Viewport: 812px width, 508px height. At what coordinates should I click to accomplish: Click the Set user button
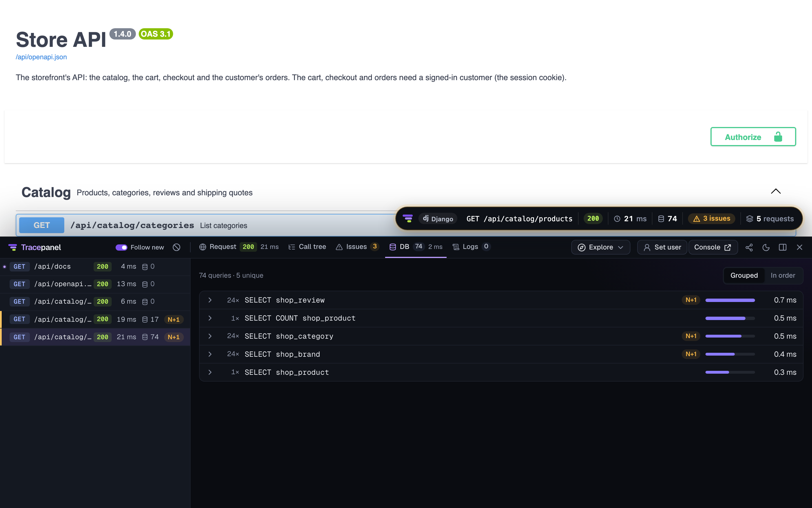[662, 247]
